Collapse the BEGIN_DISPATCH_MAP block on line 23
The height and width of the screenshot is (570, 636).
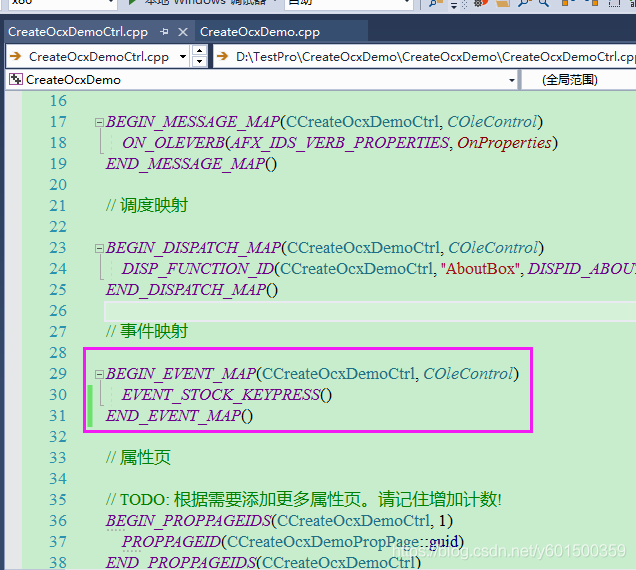pyautogui.click(x=99, y=248)
